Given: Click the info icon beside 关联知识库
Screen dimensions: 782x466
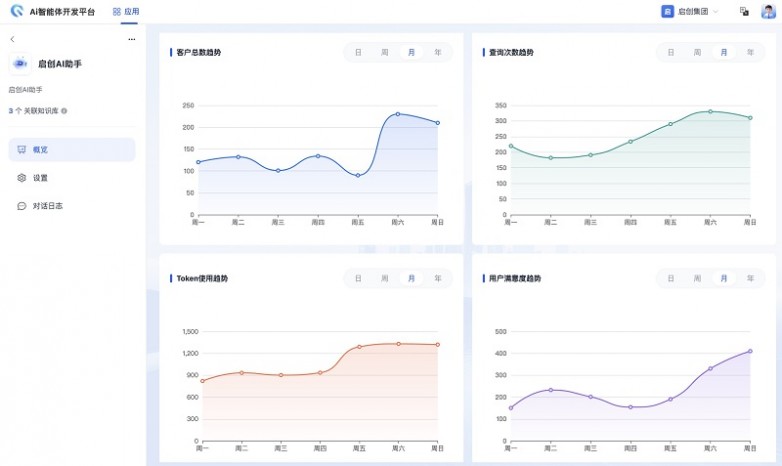Looking at the screenshot, I should point(64,111).
